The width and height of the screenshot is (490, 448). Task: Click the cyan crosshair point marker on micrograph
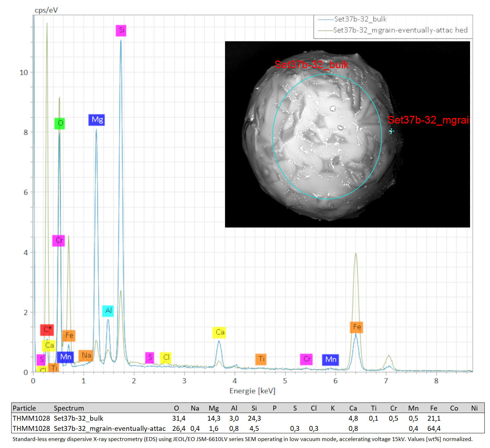coord(391,131)
